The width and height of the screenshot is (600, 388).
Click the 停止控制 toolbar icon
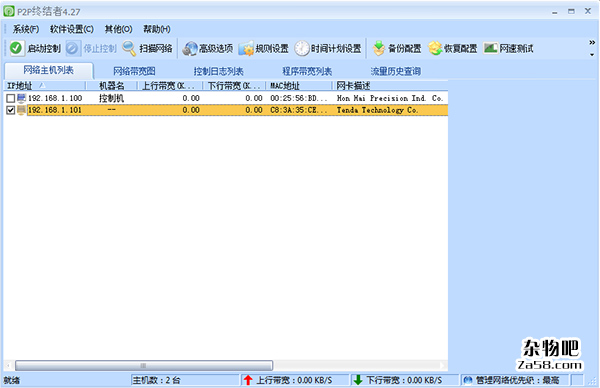point(72,48)
